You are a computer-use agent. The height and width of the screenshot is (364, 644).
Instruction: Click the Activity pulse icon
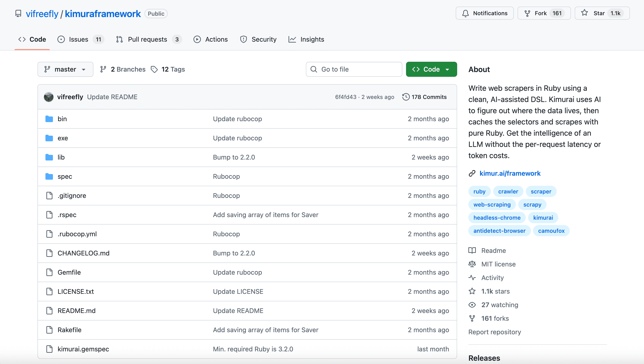pos(473,277)
